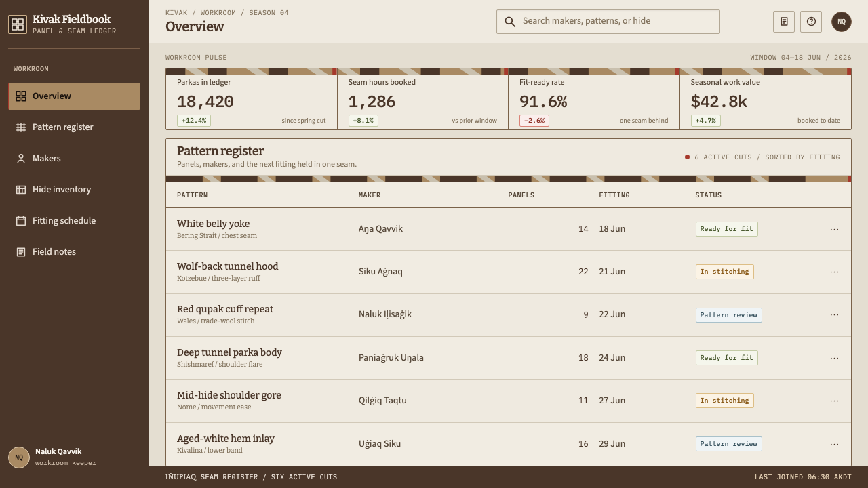Click the Field notes document icon
868x488 pixels.
(x=21, y=252)
